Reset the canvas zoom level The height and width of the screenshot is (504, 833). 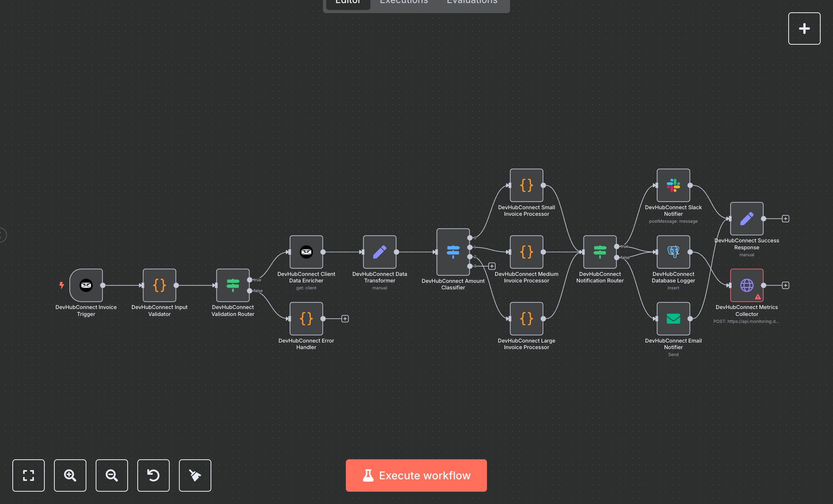click(x=153, y=475)
